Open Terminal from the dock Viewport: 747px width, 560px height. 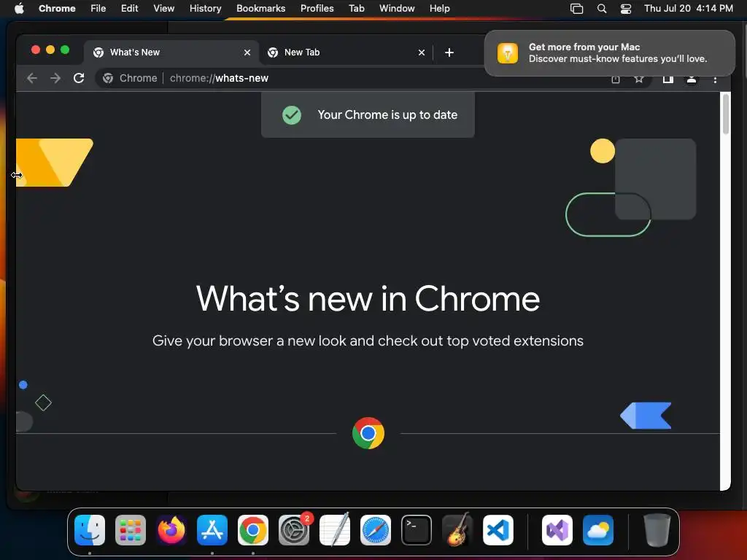coord(417,530)
